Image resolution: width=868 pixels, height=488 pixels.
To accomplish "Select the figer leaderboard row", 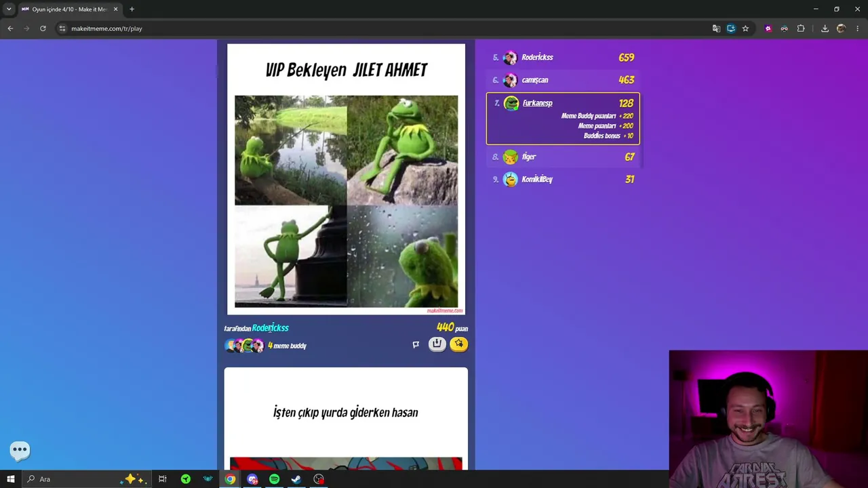I will (x=563, y=157).
